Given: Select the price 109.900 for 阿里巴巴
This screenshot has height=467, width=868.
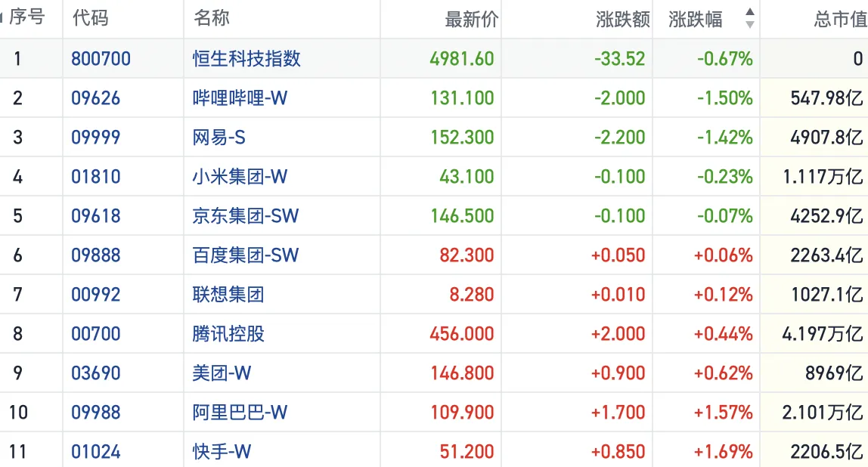Looking at the screenshot, I should pos(462,413).
